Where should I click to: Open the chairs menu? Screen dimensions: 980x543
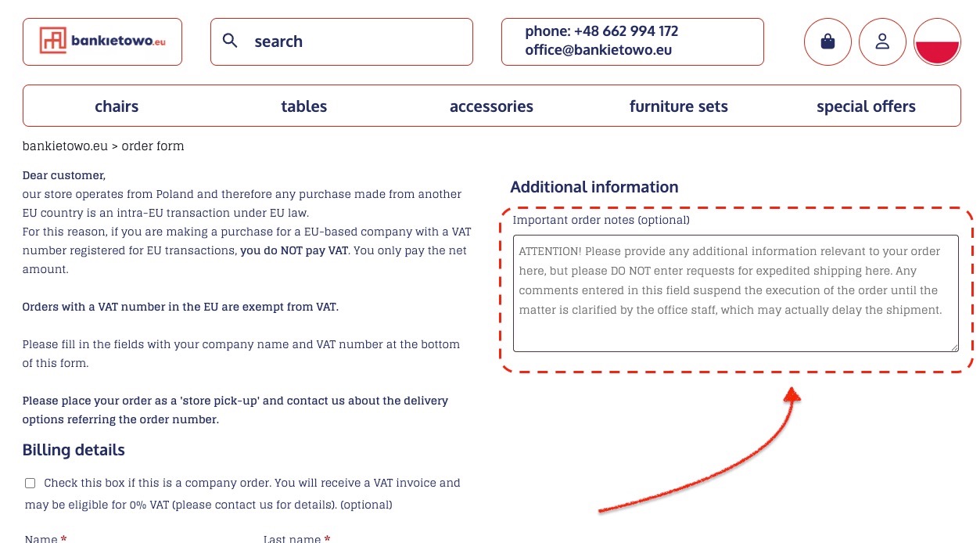point(117,106)
